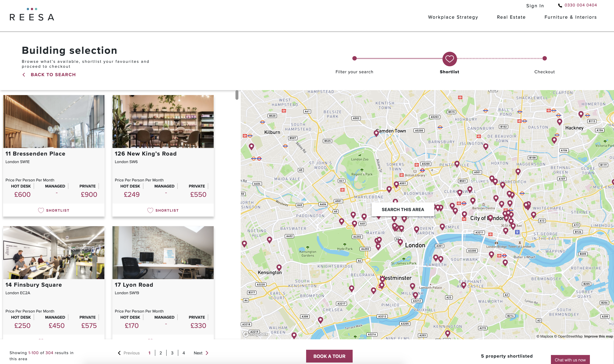Jump to Filter your search step
614x364 pixels.
tap(354, 58)
